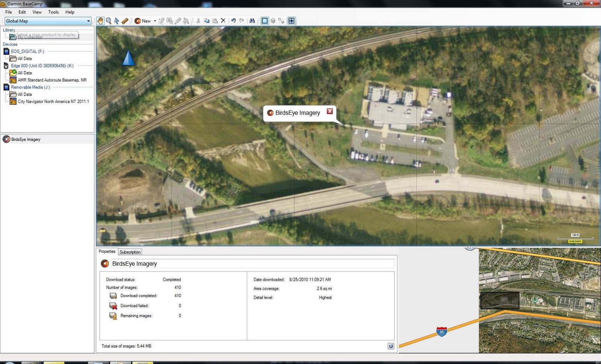Image resolution: width=601 pixels, height=364 pixels.
Task: Activate the Measure ruler tool
Action: click(x=125, y=21)
